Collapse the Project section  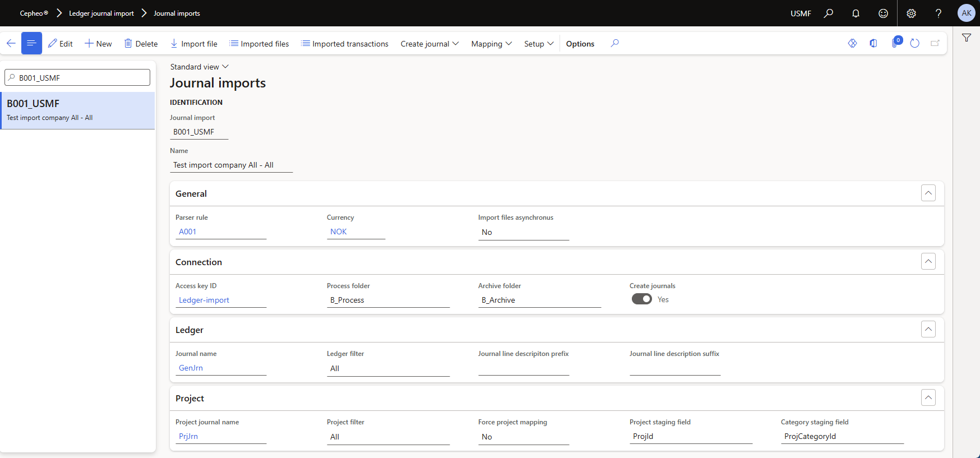928,398
